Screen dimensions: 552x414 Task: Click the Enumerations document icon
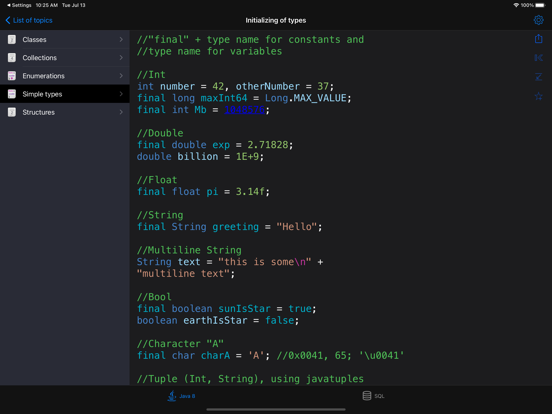point(12,76)
